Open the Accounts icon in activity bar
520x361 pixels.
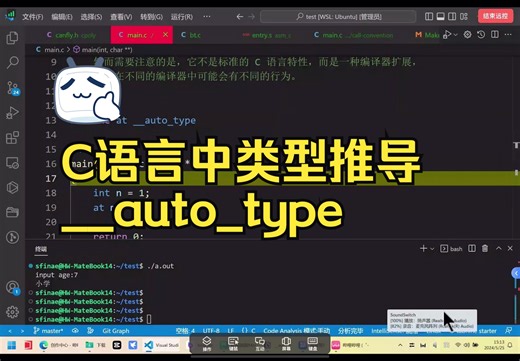coord(13,287)
